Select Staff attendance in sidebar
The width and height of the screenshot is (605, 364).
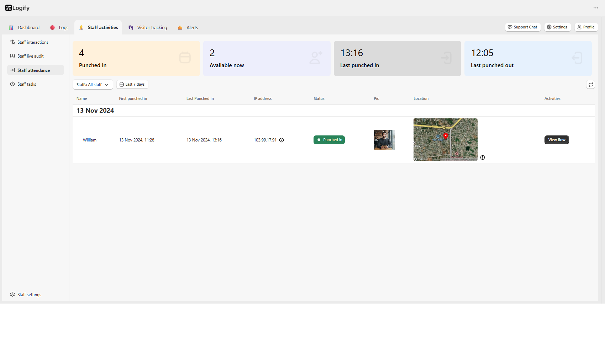tap(36, 70)
